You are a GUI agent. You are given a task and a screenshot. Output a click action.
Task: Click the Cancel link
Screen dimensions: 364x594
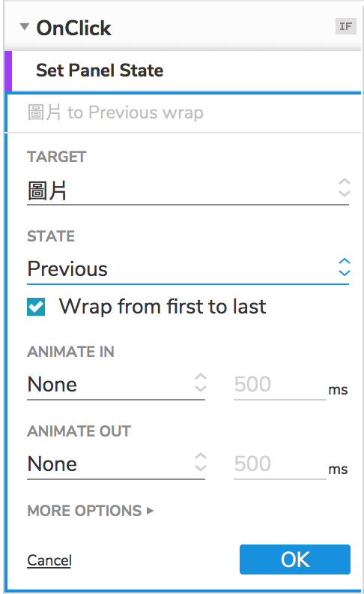[49, 560]
